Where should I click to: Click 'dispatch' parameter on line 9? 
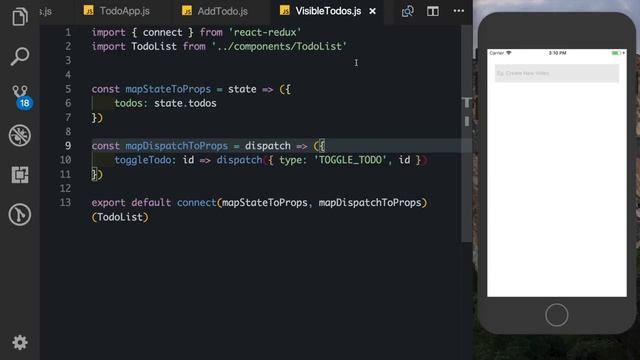pyautogui.click(x=268, y=146)
